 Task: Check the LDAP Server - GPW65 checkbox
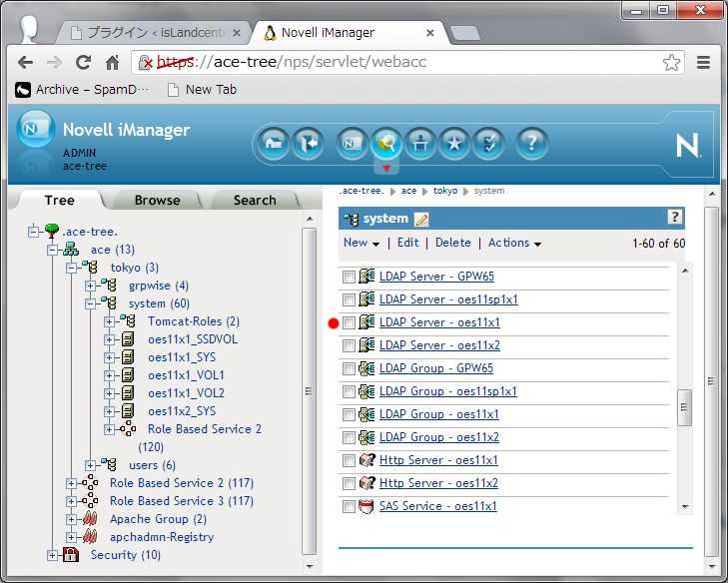point(349,277)
